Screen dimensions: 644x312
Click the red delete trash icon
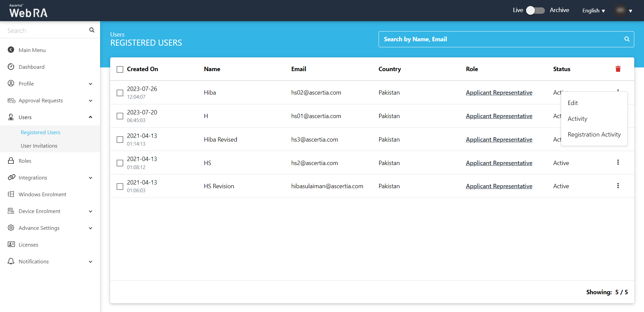[x=618, y=69]
